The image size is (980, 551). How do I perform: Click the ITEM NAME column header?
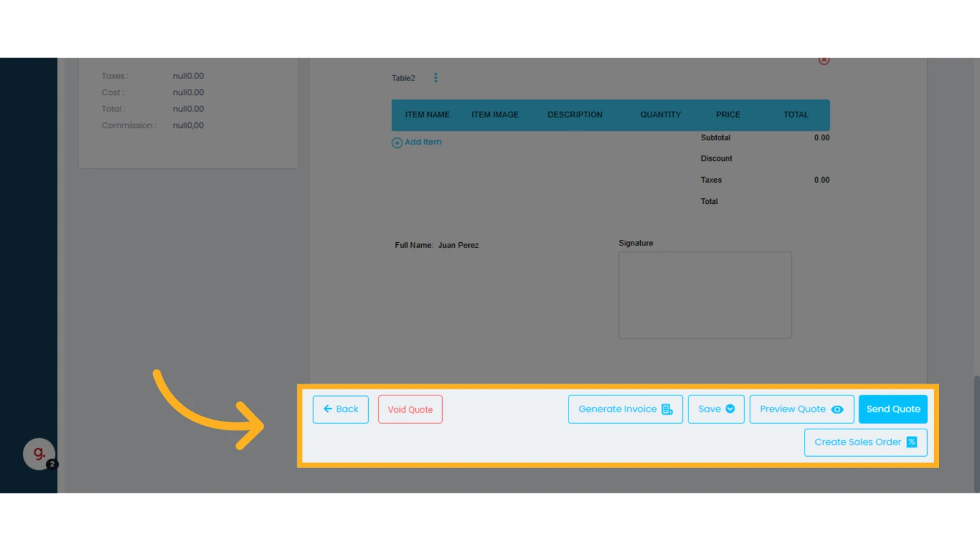click(427, 115)
